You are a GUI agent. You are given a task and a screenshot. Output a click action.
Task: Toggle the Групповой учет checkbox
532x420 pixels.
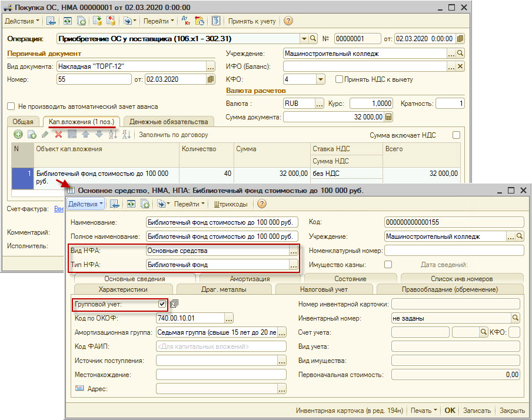pyautogui.click(x=162, y=304)
